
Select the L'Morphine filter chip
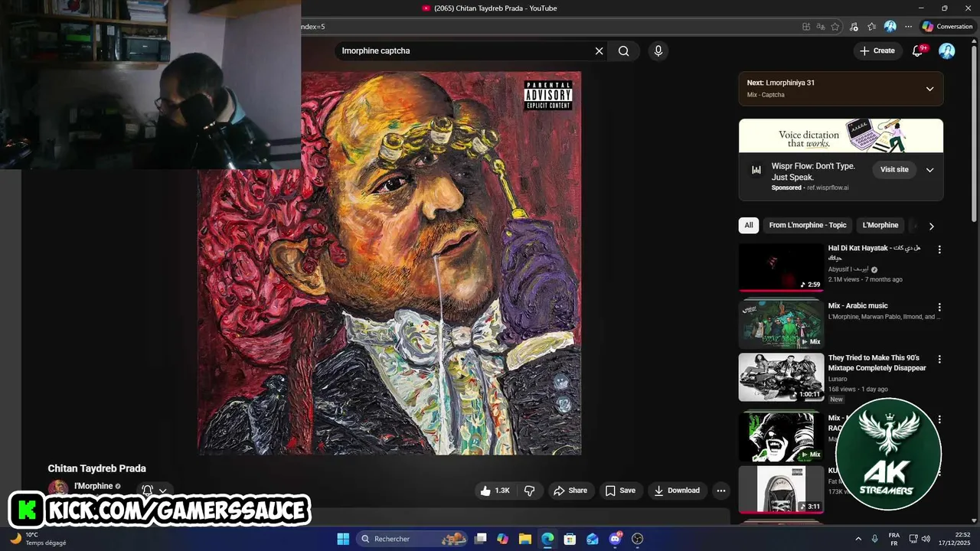coord(880,225)
